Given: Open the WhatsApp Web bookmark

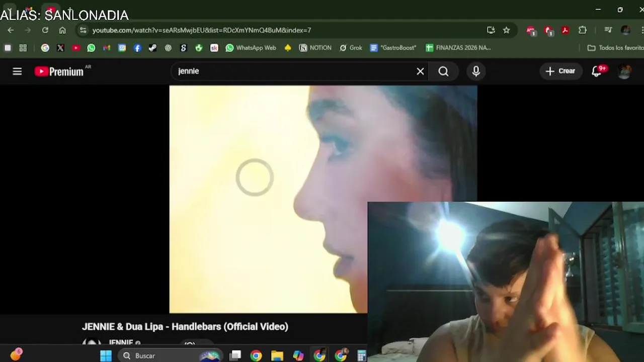Looking at the screenshot, I should (x=251, y=48).
